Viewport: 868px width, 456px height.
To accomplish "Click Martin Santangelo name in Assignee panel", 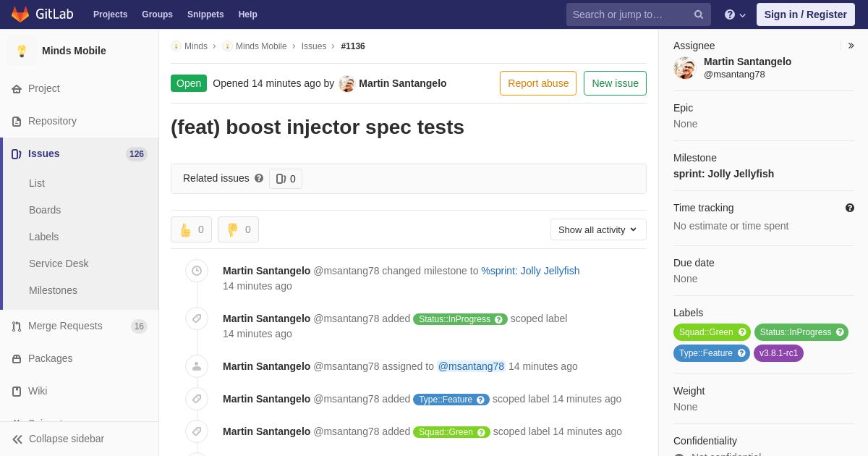I will point(747,62).
